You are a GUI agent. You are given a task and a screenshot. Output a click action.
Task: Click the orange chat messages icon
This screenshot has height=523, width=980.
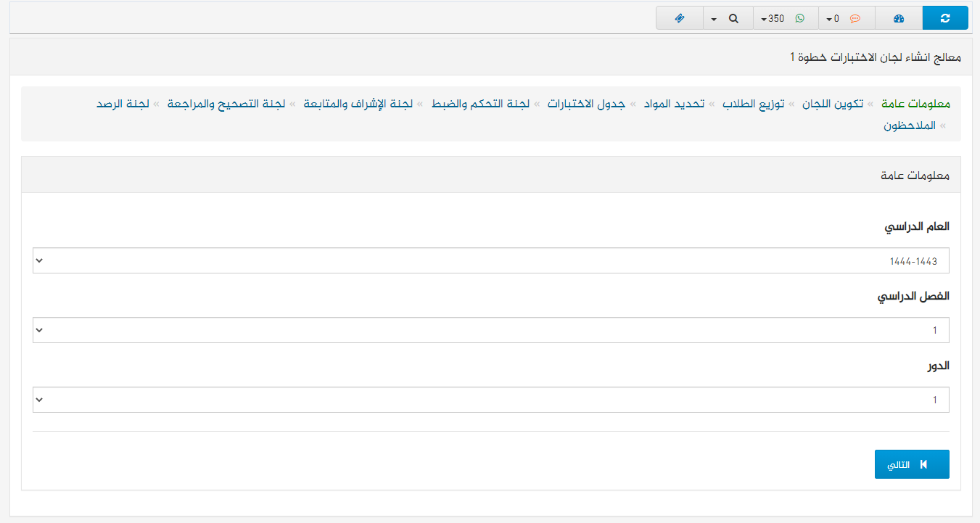tap(855, 18)
